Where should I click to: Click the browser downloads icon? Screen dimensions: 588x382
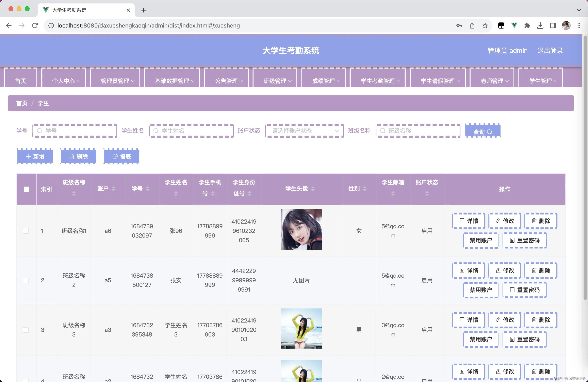[x=540, y=25]
